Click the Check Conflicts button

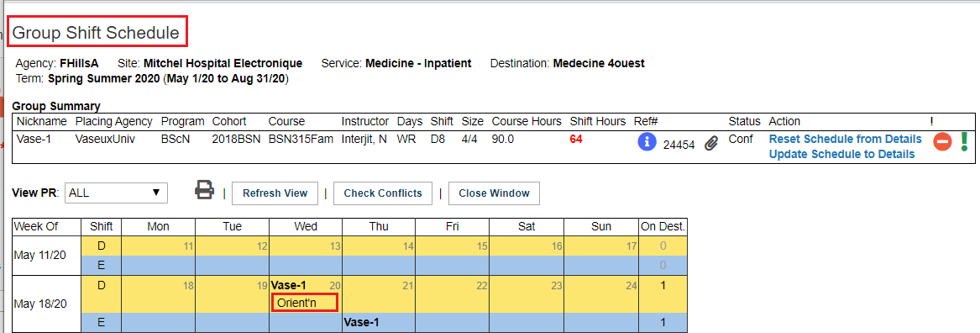tap(382, 193)
